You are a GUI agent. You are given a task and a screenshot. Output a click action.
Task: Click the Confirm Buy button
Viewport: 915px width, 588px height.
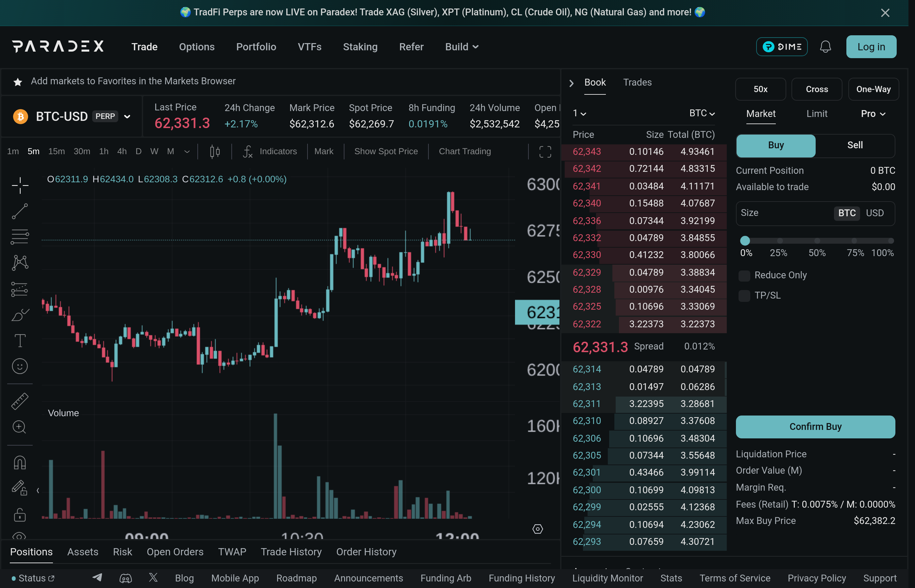point(815,427)
